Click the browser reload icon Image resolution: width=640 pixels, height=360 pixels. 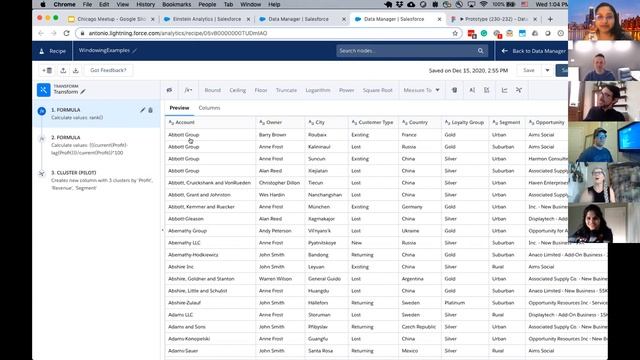(67, 33)
